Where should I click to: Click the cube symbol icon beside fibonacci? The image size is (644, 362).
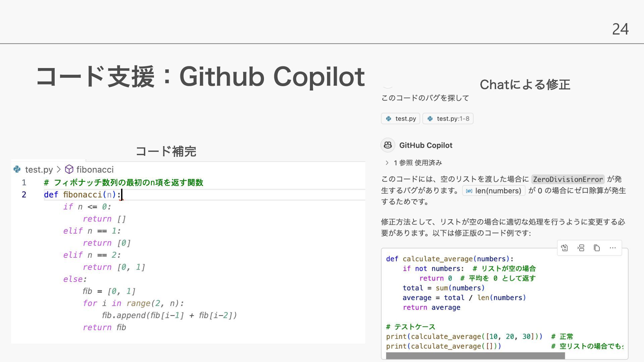(69, 170)
